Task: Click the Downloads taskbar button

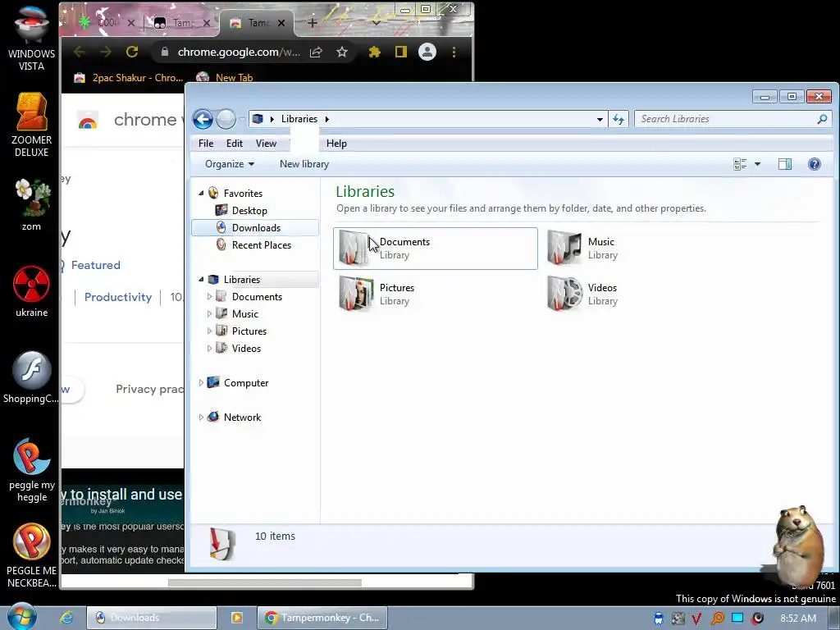Action: [152, 618]
